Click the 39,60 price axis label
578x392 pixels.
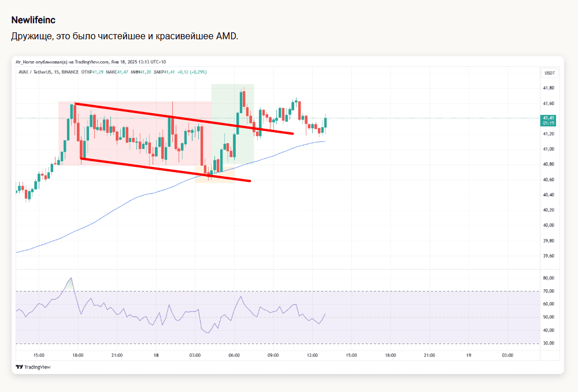[549, 256]
